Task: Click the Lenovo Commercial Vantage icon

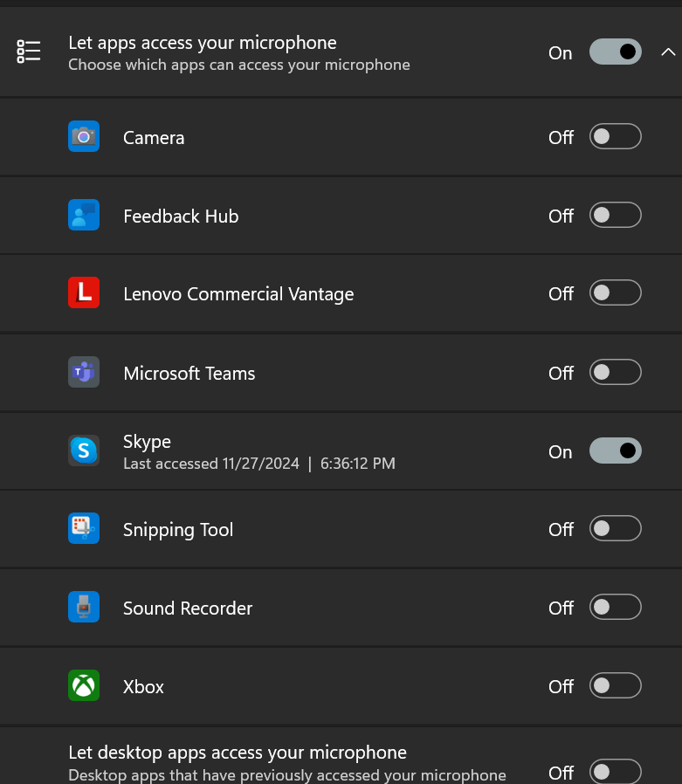Action: [84, 292]
